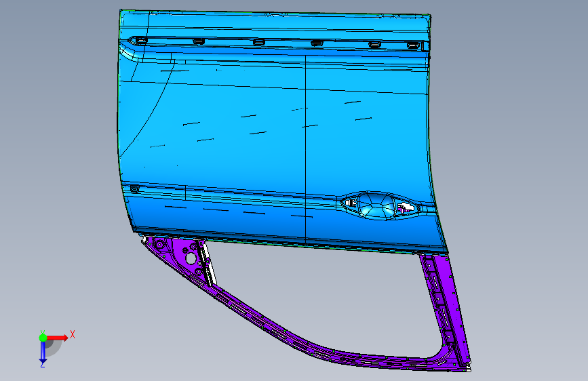Screen dimensions: 588x381
Task: Pick the large round hole in purple bracket
Action: 191,258
